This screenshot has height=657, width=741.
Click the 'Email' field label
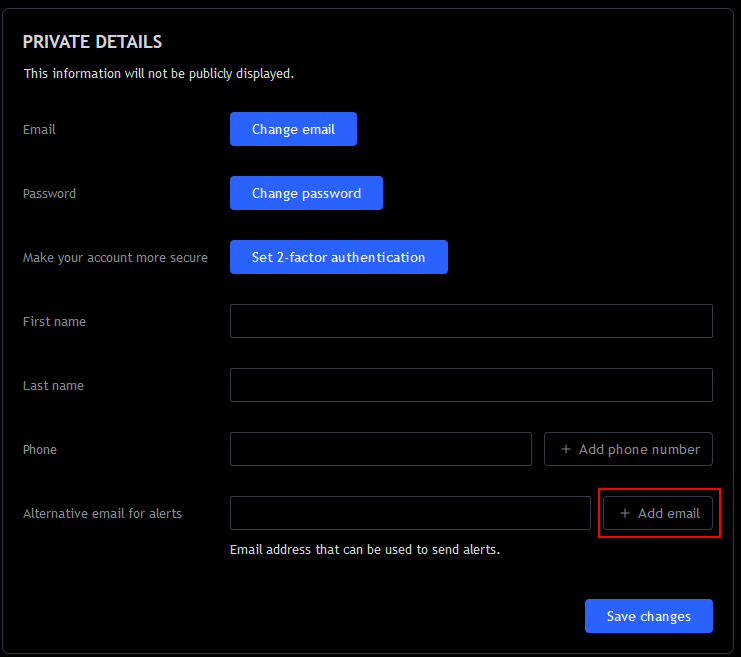point(39,130)
